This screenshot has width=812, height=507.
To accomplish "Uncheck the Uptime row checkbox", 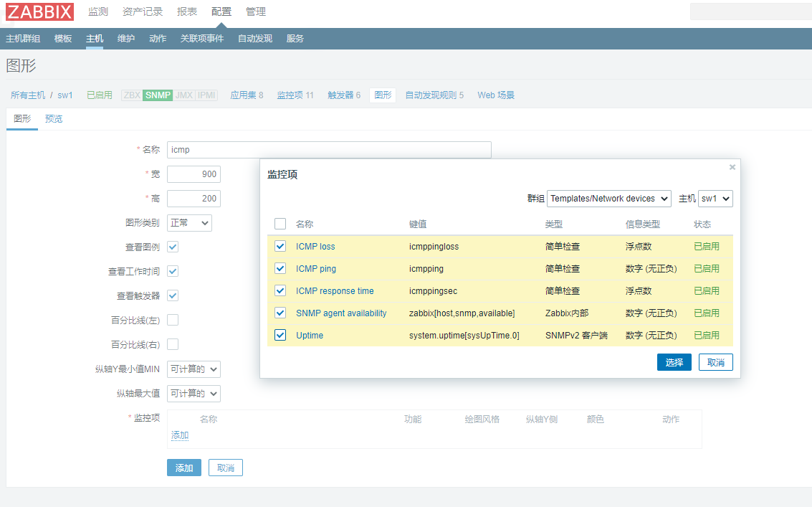I will 280,336.
